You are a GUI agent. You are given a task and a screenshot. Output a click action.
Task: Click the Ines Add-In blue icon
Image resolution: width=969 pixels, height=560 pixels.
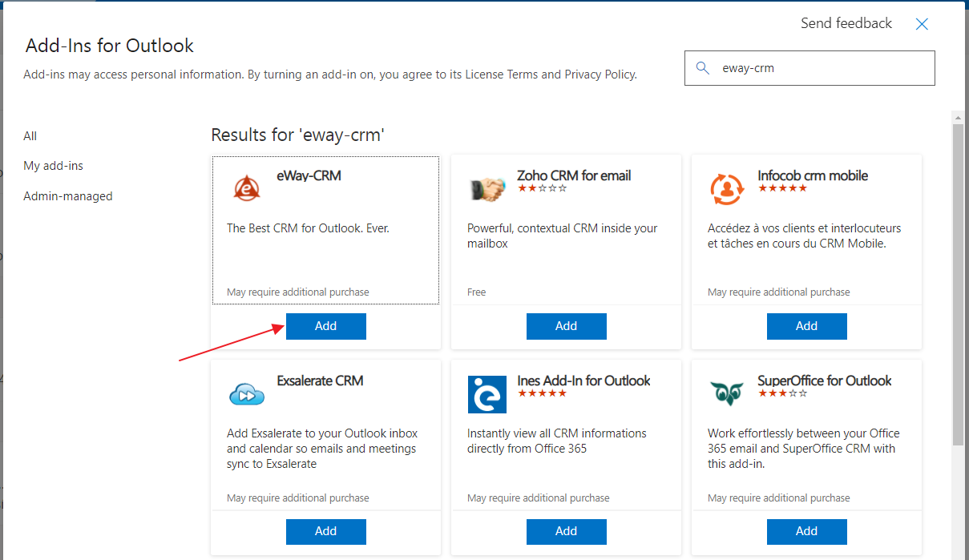(487, 394)
